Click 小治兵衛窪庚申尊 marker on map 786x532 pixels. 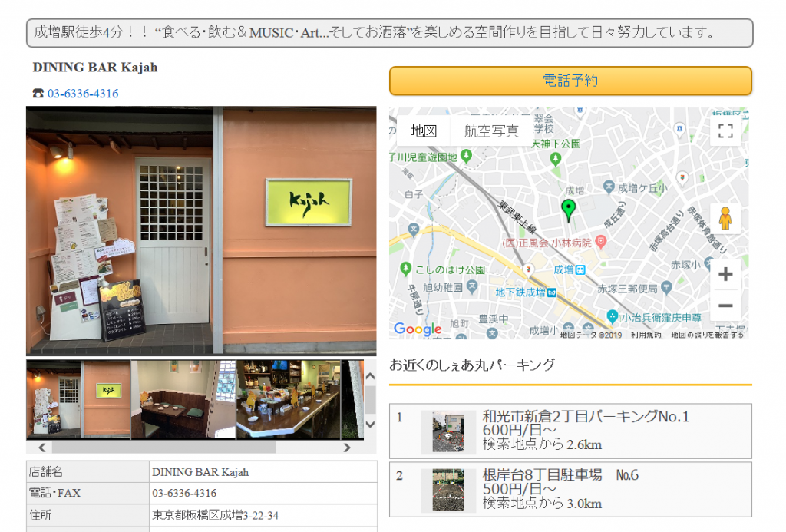[x=612, y=316]
